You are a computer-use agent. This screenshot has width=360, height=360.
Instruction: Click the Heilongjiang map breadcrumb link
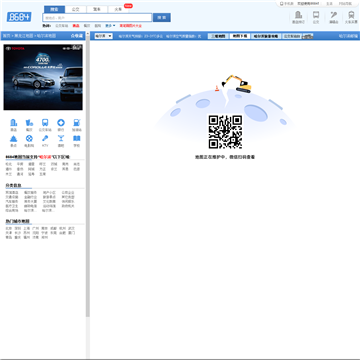(x=23, y=36)
